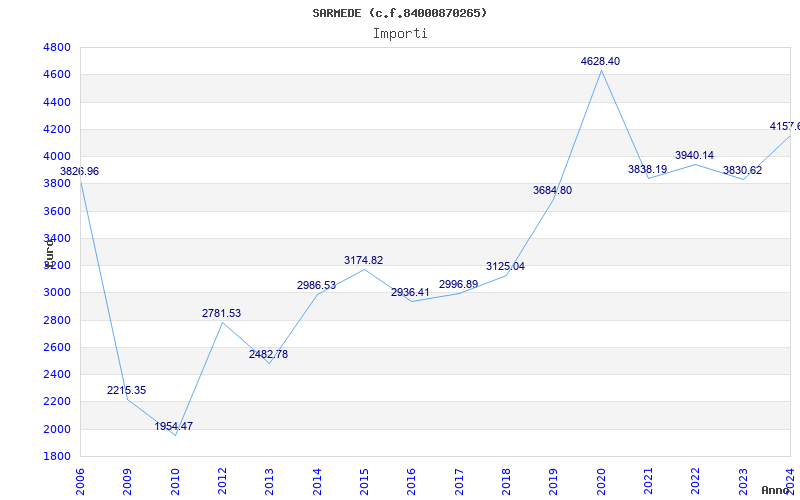Select the 3125.04 data label

(x=505, y=266)
